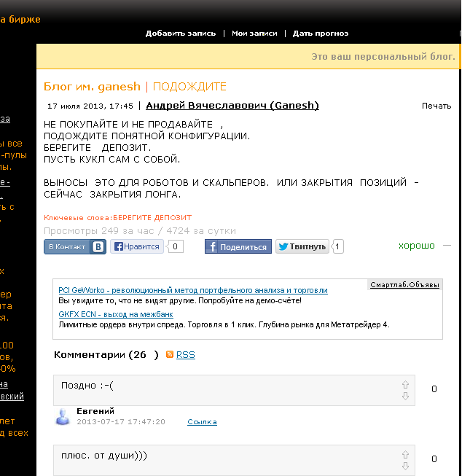Downvote the comment 'плюс. от души)))'
Image resolution: width=470 pixels, height=476 pixels.
pos(405,466)
